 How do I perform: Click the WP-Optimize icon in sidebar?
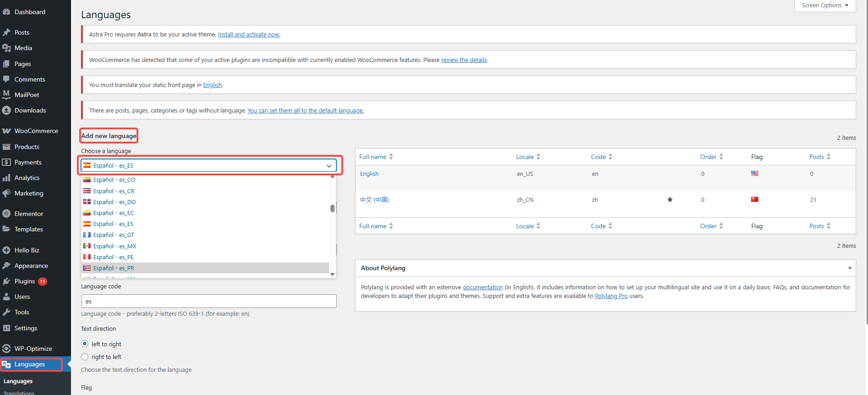[x=6, y=349]
